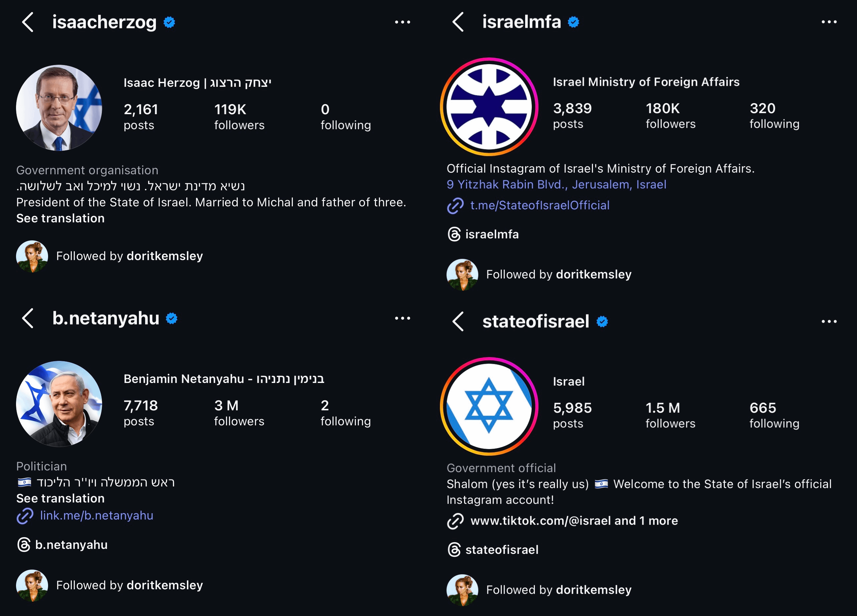
Task: Open more options for b.netanyahu
Action: [402, 318]
